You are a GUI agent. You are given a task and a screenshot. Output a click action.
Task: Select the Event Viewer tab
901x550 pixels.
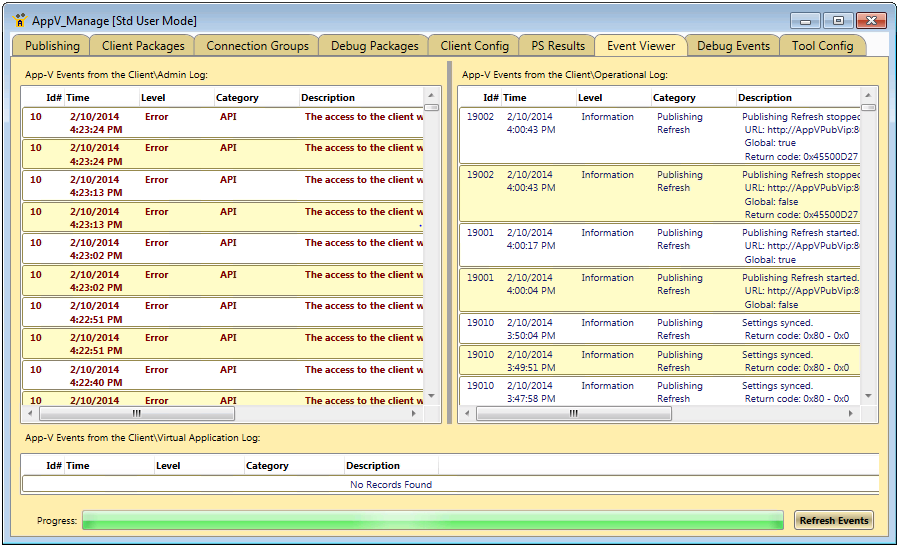click(x=641, y=46)
